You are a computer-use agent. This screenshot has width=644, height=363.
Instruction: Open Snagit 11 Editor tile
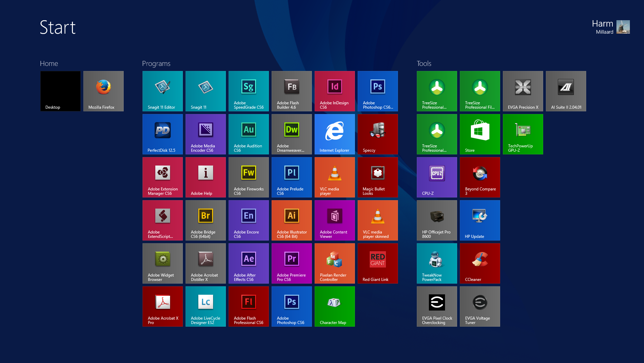pyautogui.click(x=163, y=91)
